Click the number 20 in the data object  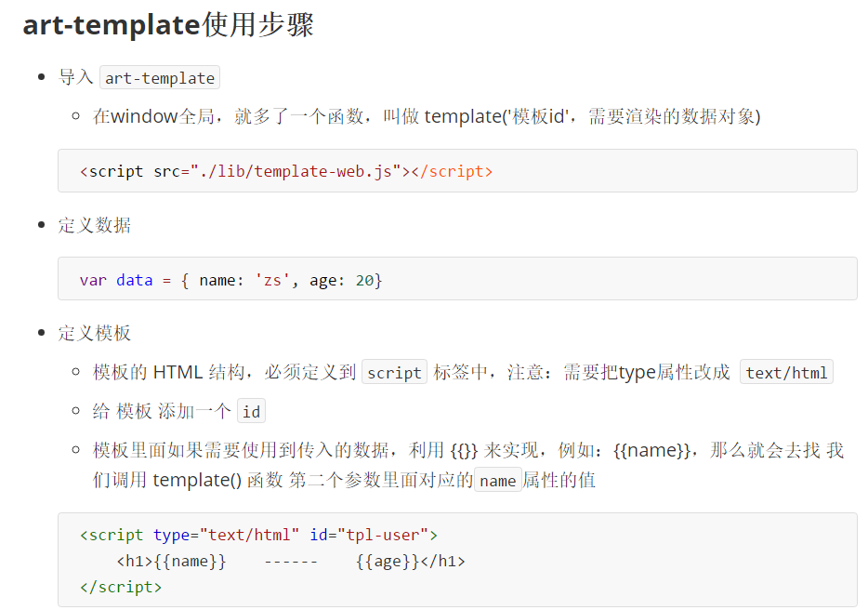[x=364, y=280]
